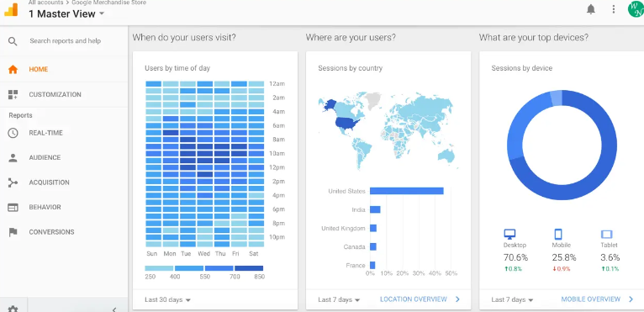
Task: Click the India bar in chart
Action: point(375,209)
